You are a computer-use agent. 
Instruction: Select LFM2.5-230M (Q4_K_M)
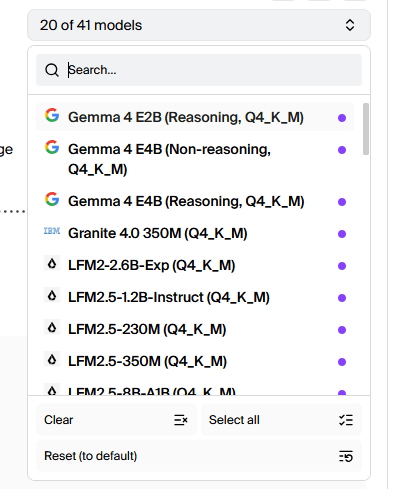195,329
